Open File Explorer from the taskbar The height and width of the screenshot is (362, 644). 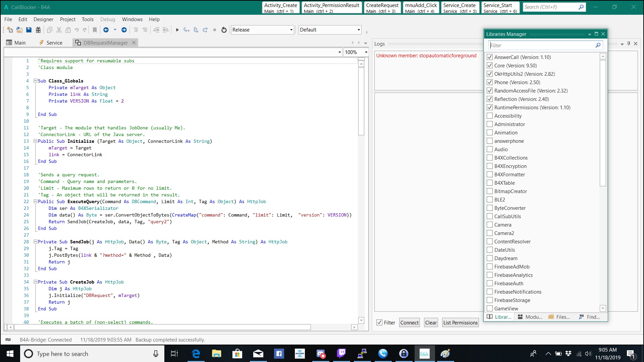(x=216, y=354)
